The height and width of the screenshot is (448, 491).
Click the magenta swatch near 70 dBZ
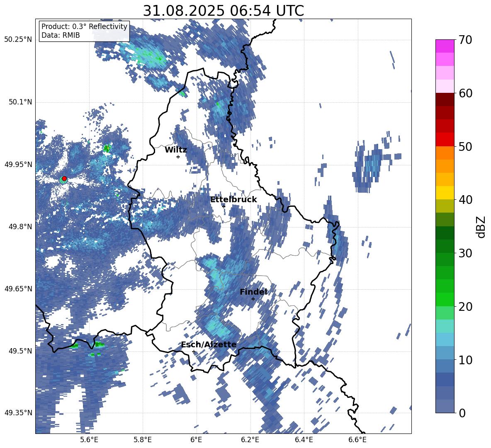445,46
